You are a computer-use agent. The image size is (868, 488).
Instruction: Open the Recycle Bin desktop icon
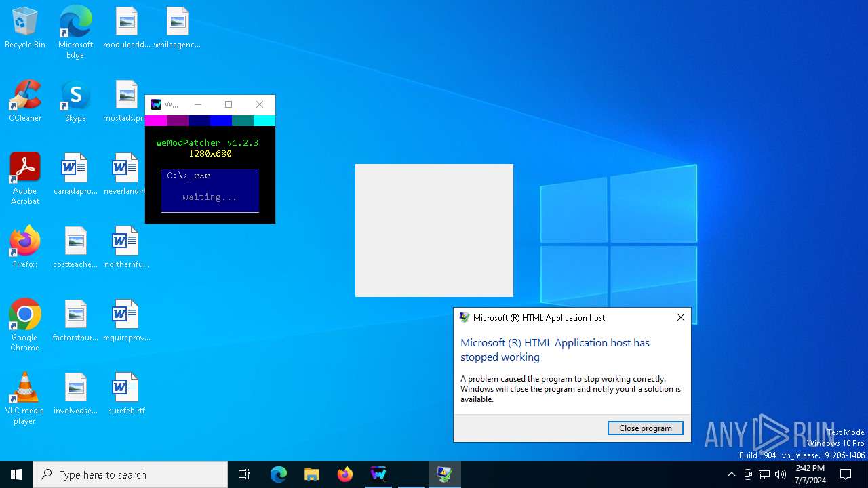(25, 28)
